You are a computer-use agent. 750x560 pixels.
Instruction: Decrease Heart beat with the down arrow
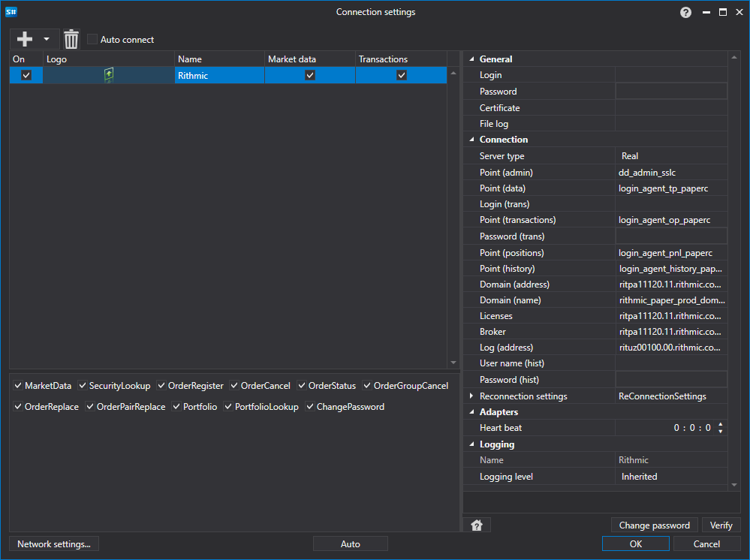coord(720,432)
